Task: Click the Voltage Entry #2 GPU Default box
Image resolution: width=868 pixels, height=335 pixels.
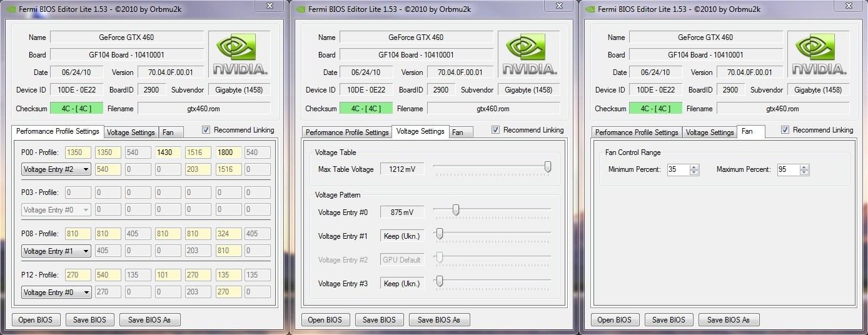Action: click(401, 260)
